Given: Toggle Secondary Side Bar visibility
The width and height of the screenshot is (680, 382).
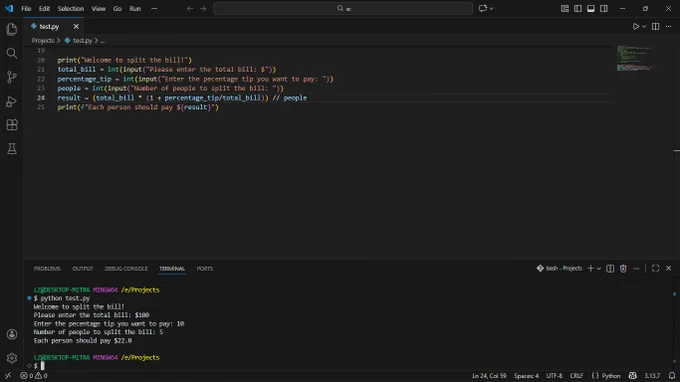Looking at the screenshot, I should click(604, 8).
